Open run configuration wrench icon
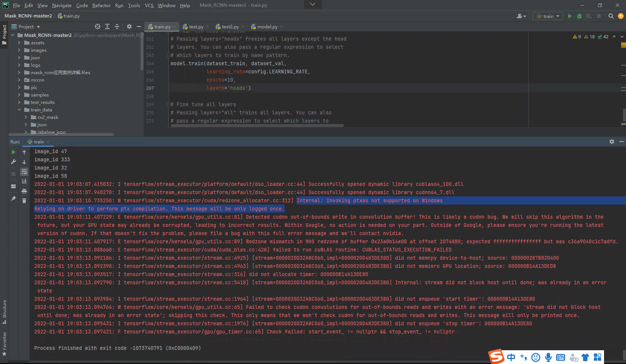This screenshot has width=626, height=364. (13, 162)
